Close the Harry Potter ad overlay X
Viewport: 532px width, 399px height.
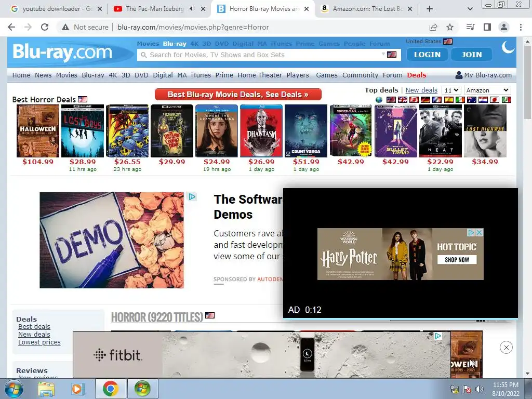[479, 232]
